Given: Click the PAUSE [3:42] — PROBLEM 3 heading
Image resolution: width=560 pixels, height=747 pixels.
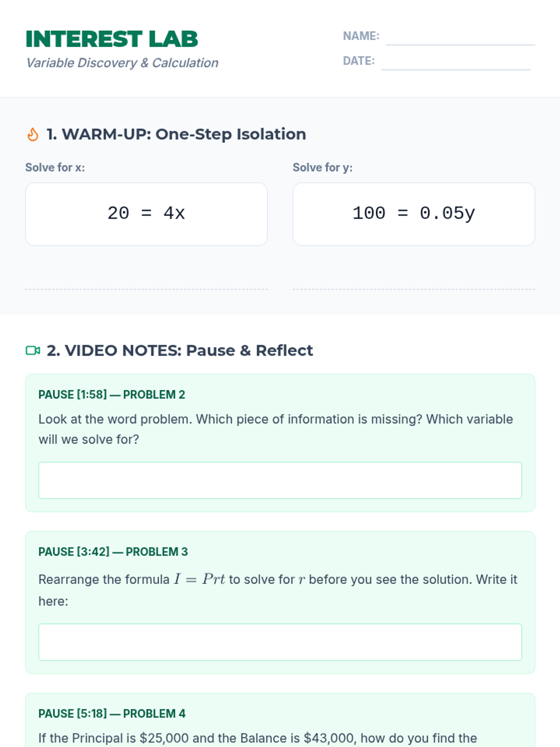Looking at the screenshot, I should click(x=113, y=551).
